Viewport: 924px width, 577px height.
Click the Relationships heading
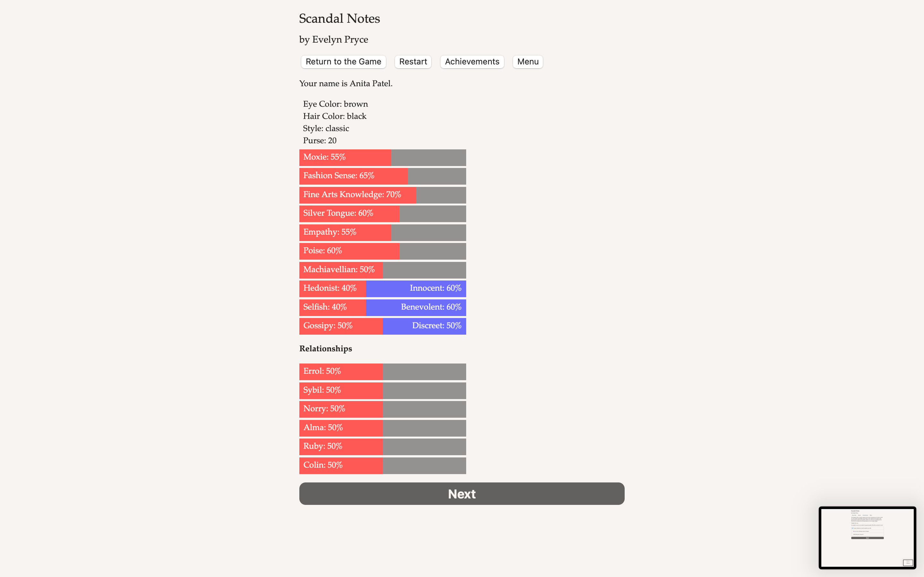pos(325,348)
